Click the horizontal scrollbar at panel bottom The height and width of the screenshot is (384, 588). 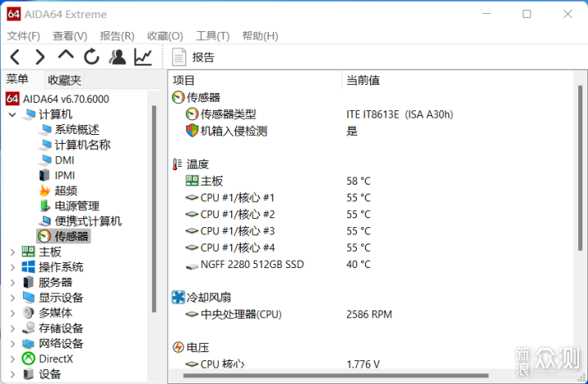coord(336,375)
